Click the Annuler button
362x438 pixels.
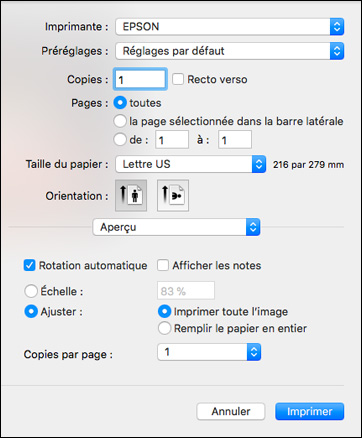point(231,411)
